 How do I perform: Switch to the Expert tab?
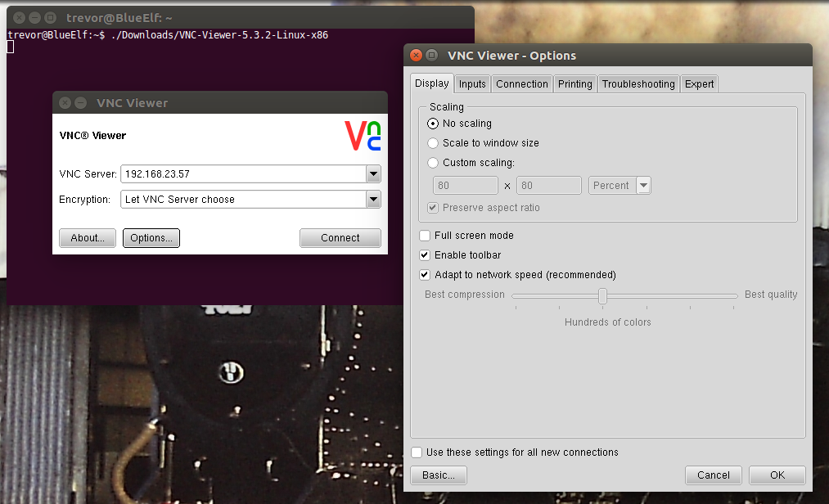(699, 84)
